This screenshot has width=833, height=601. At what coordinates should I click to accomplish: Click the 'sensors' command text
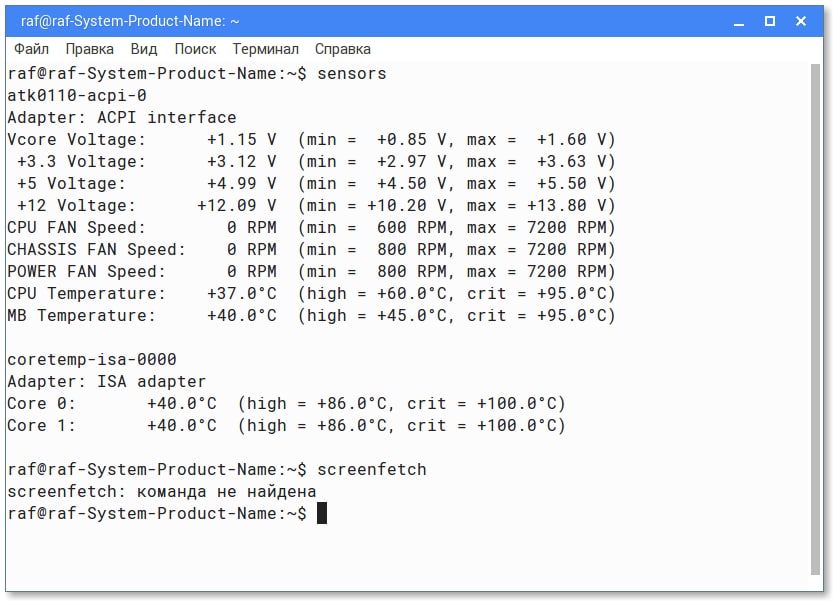352,73
